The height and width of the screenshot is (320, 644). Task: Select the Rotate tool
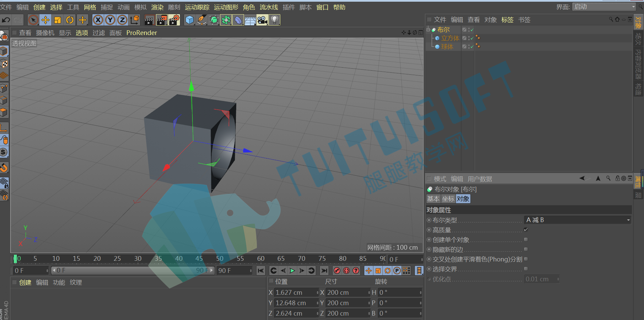click(70, 20)
